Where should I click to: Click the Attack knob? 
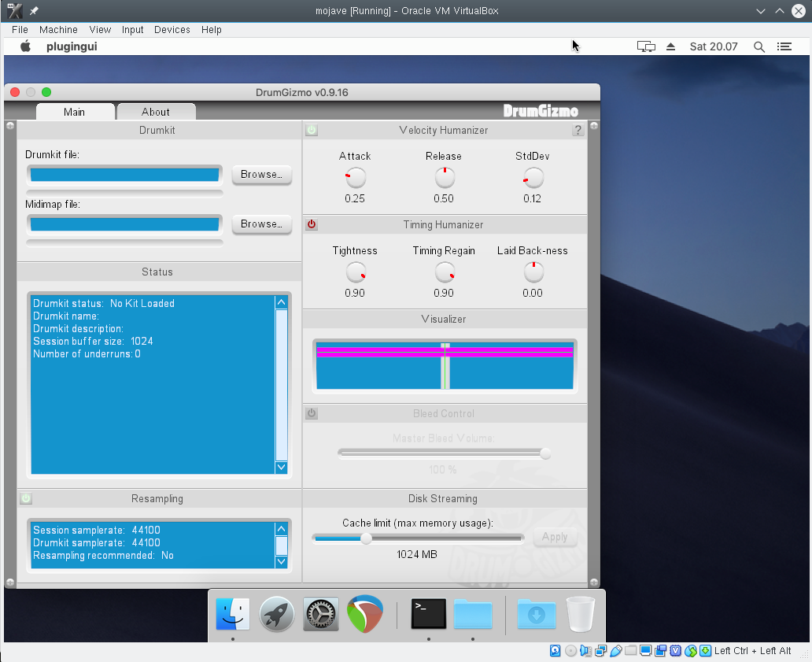[x=356, y=178]
